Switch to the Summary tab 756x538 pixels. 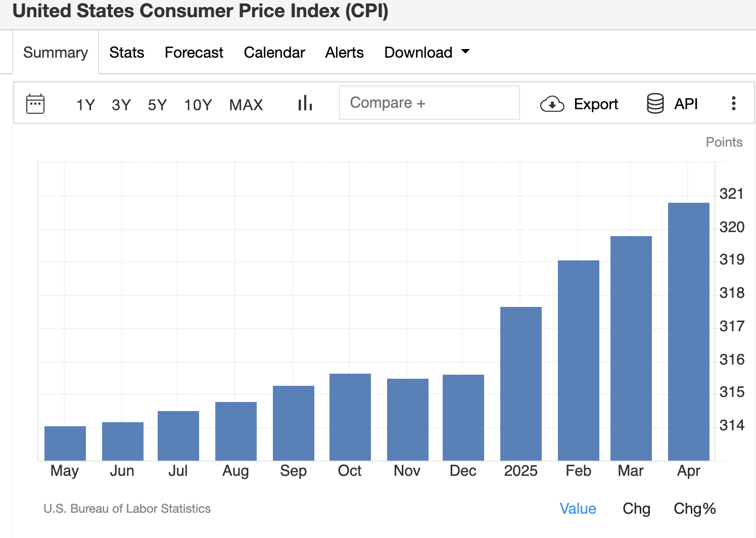56,53
